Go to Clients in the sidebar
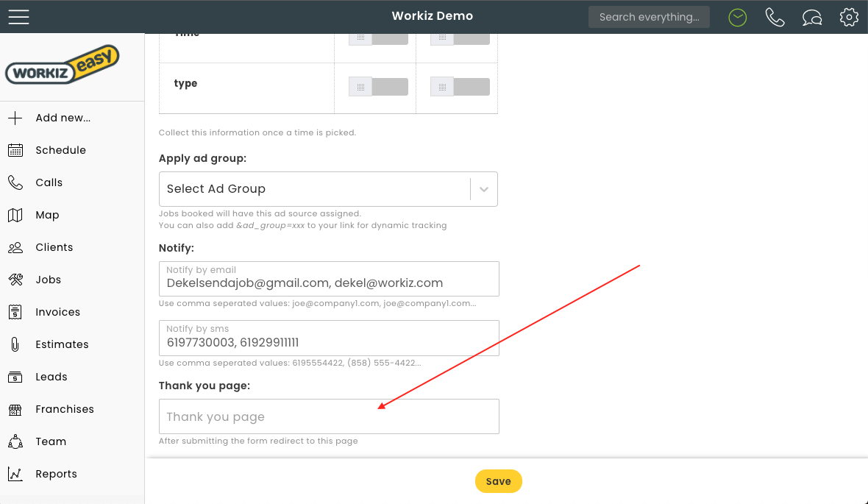This screenshot has width=868, height=504. point(54,247)
